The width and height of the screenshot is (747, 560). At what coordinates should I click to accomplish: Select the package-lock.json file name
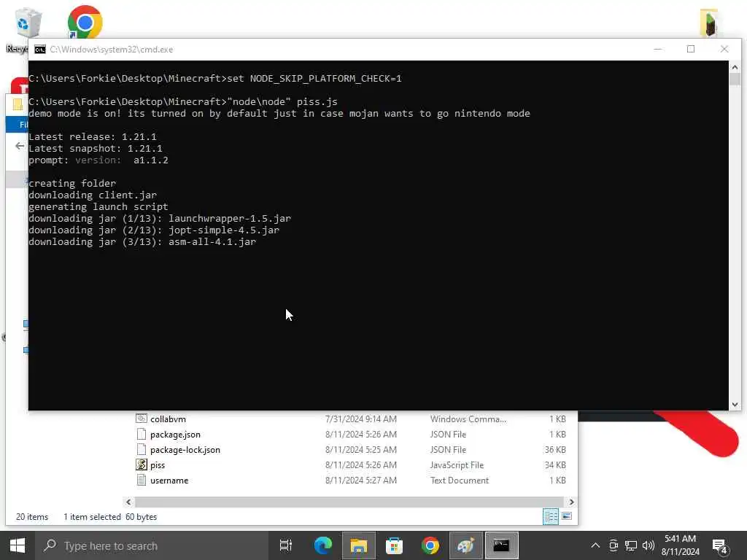point(185,449)
